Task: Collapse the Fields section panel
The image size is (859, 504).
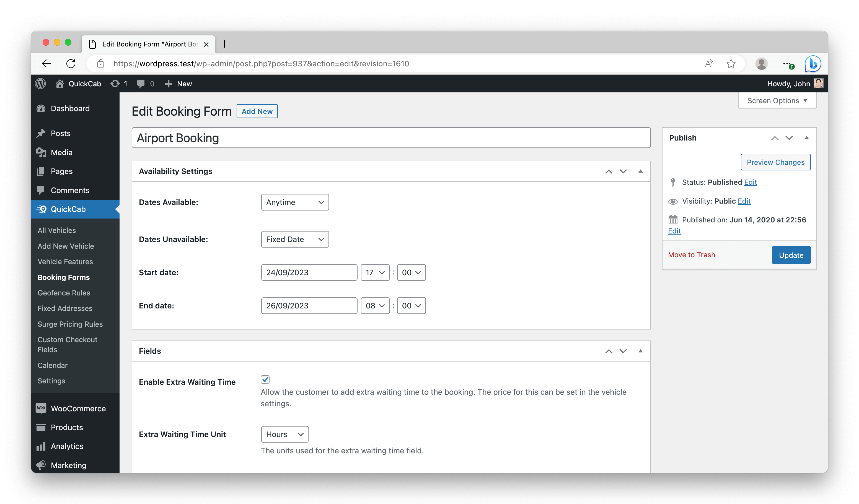Action: click(640, 350)
